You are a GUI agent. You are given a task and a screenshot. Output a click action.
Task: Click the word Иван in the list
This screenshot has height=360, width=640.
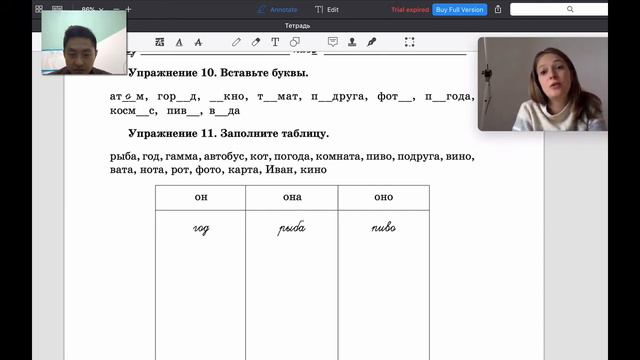279,170
